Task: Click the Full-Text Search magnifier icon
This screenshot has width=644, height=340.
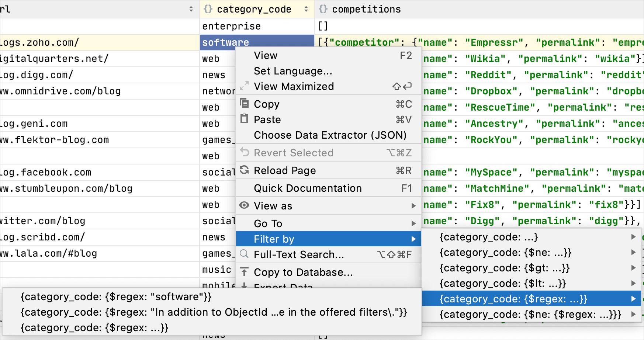Action: pos(244,254)
